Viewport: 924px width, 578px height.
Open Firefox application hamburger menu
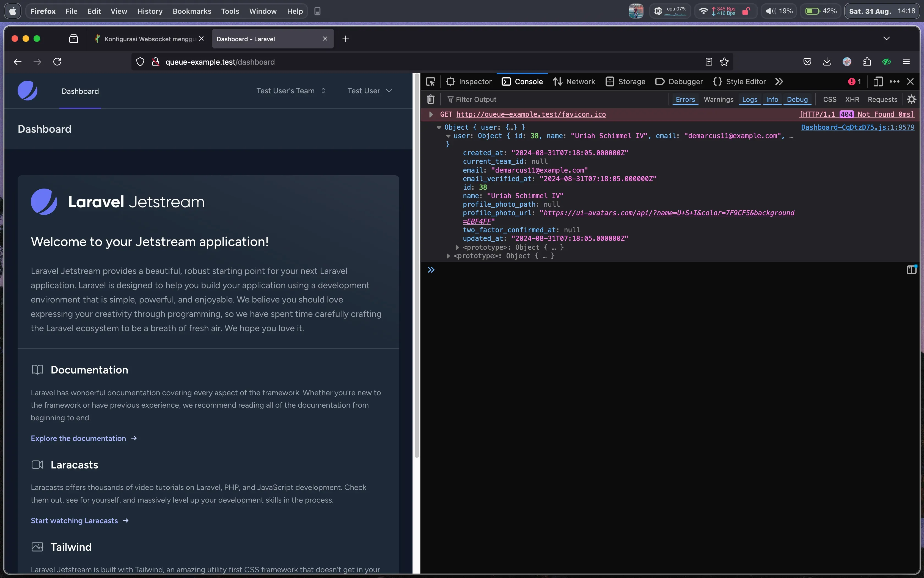pos(906,62)
